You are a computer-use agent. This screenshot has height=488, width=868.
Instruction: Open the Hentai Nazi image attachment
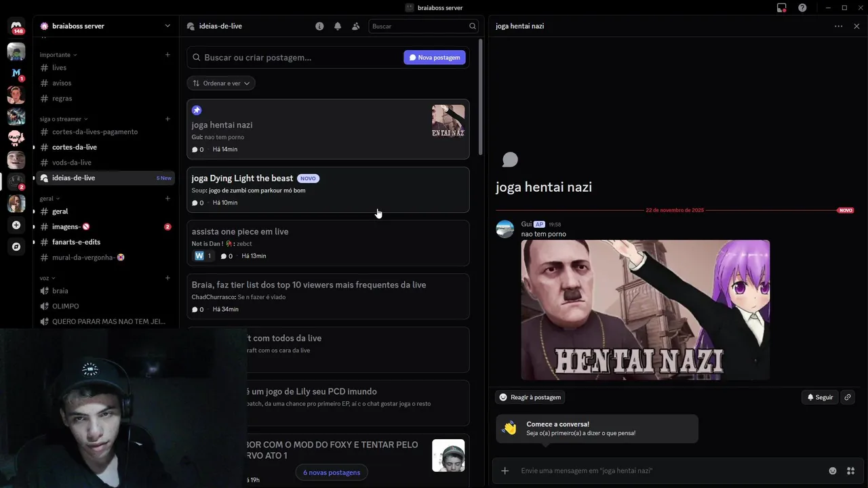(646, 310)
